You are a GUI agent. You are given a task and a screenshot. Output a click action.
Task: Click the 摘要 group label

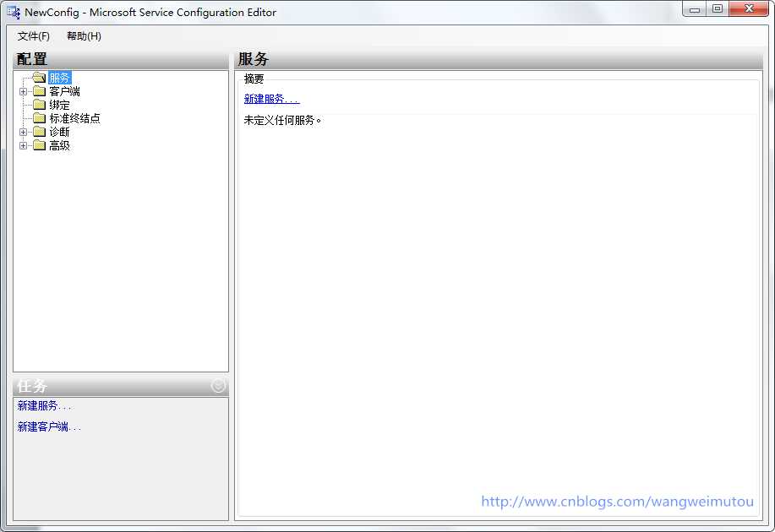pyautogui.click(x=254, y=79)
